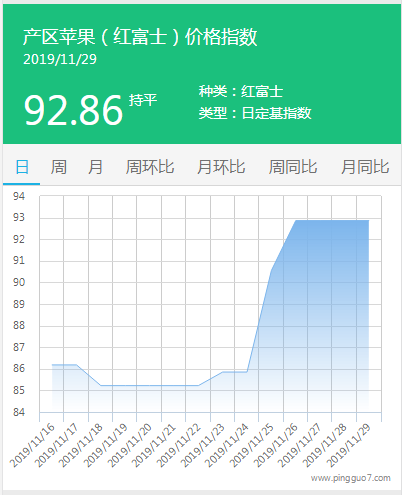Click the chart data point for 2019/11/16
402x495 pixels.
tap(52, 365)
